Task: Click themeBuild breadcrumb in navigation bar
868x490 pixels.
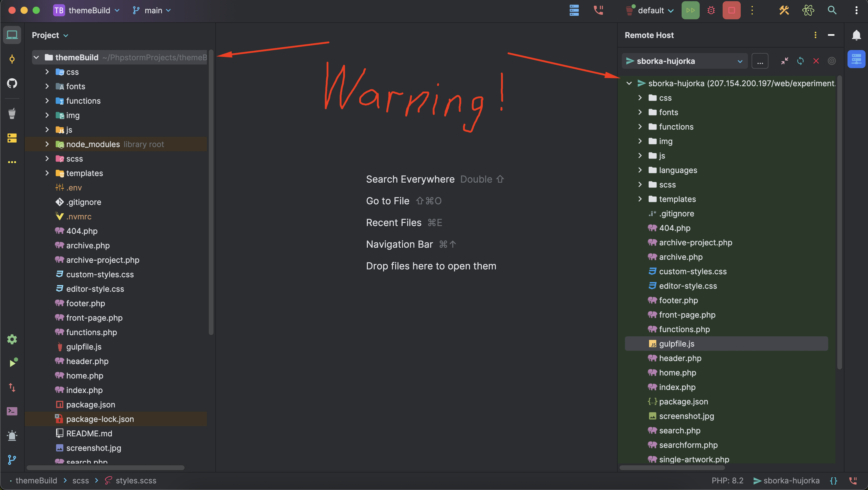Action: point(36,481)
